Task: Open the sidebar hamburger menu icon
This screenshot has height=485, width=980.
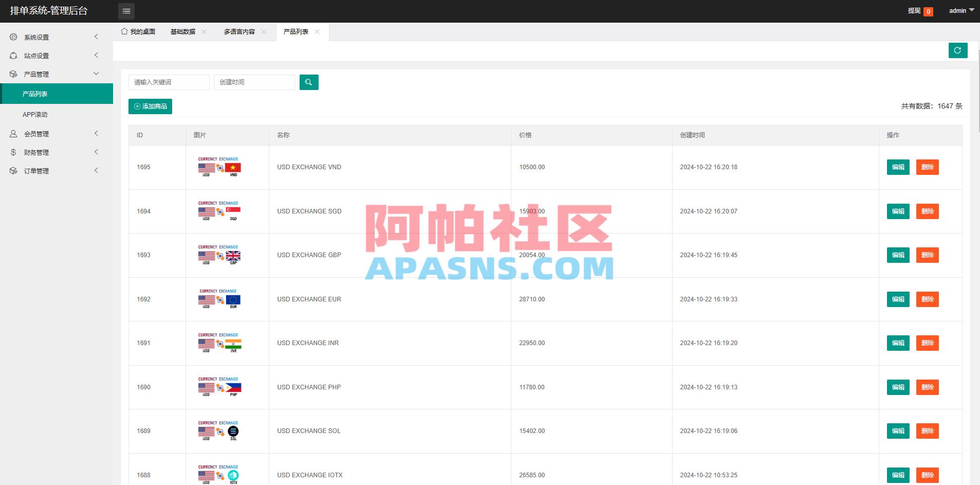Action: [x=126, y=11]
